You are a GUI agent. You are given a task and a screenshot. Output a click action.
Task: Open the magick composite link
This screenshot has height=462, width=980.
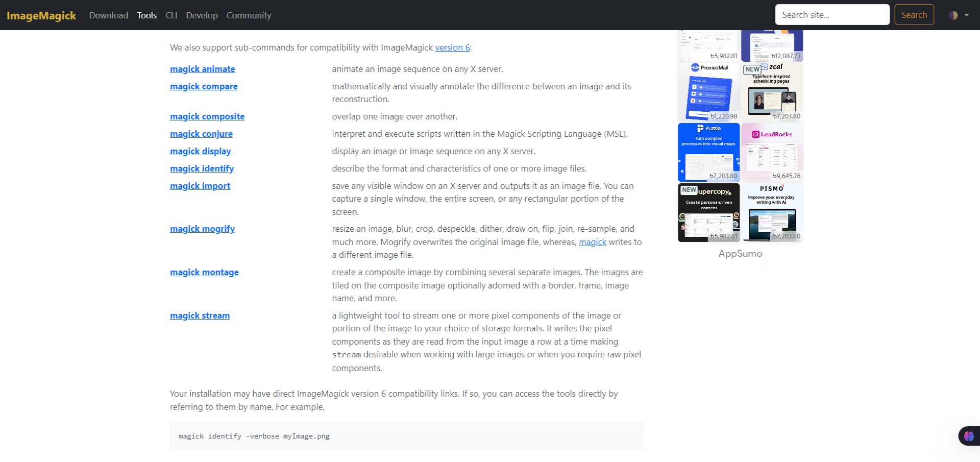coord(207,116)
